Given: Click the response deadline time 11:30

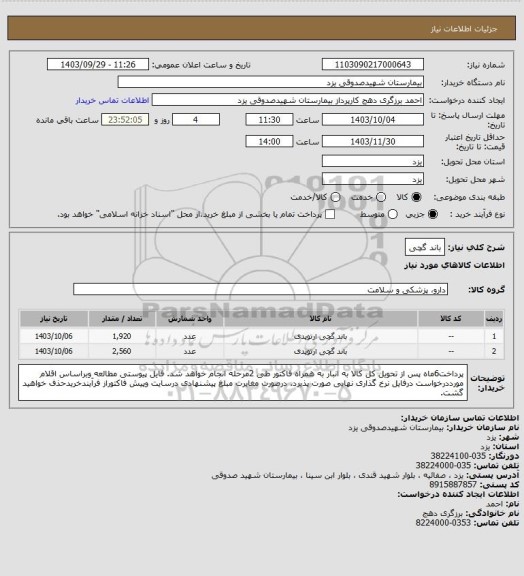Looking at the screenshot, I should pos(269,120).
